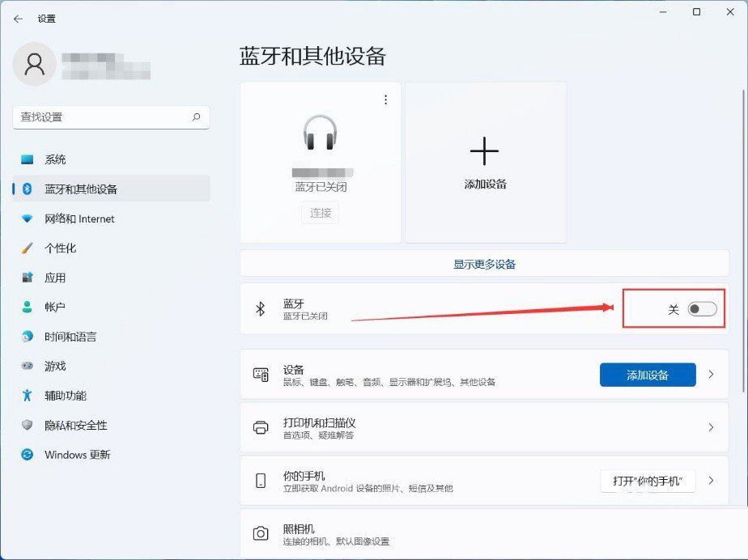This screenshot has height=560, width=748.
Task: Click the phone icon in 你的手机 row
Action: pyautogui.click(x=261, y=481)
